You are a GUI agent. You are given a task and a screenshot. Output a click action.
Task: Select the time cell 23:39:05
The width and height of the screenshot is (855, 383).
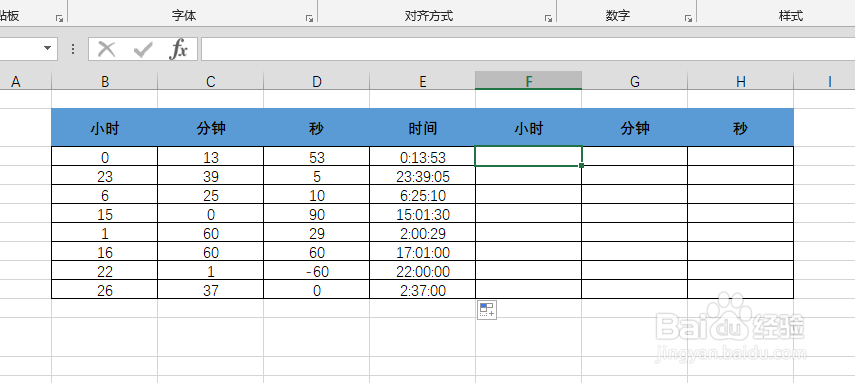click(x=423, y=176)
